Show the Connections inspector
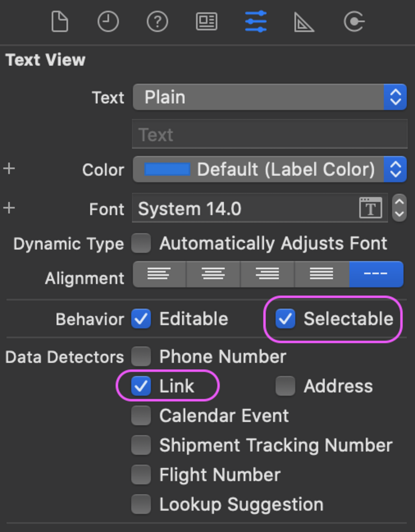The image size is (415, 532). [x=354, y=22]
